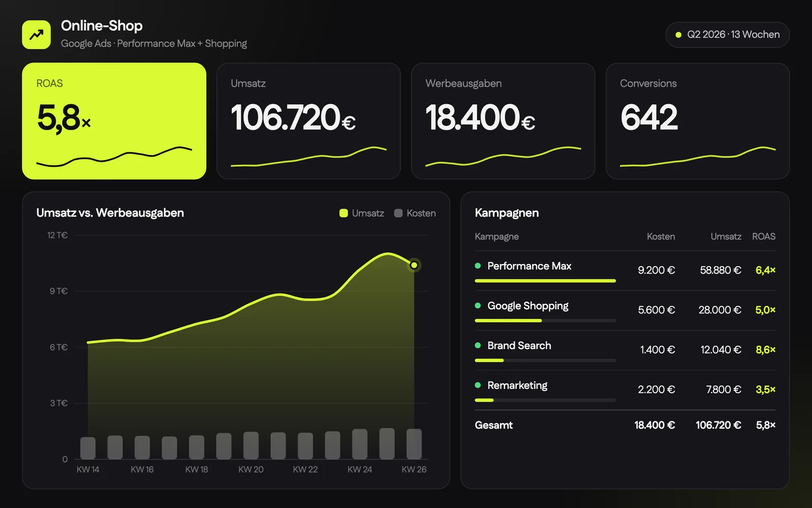This screenshot has width=812, height=508.
Task: Click the 2.200 € cost value
Action: point(656,390)
